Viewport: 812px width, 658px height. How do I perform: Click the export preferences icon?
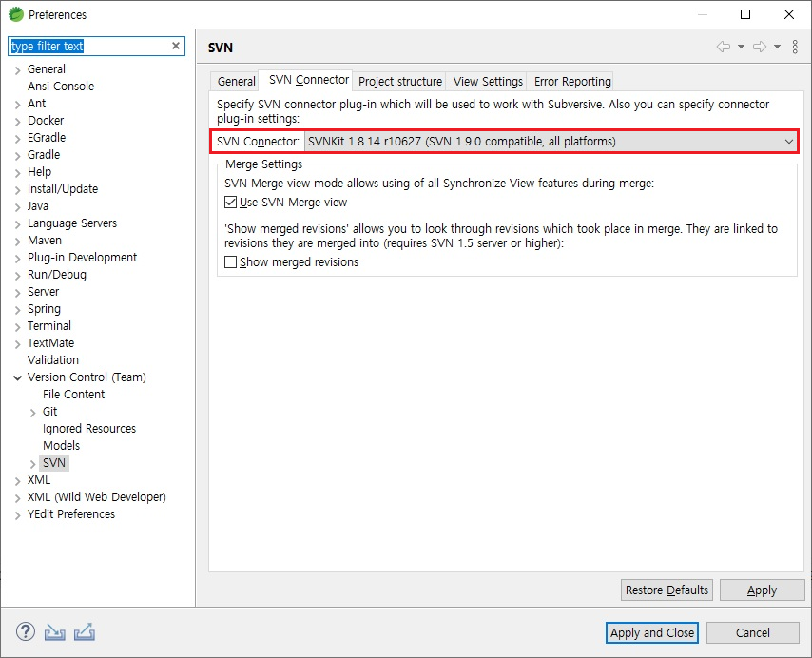tap(85, 632)
